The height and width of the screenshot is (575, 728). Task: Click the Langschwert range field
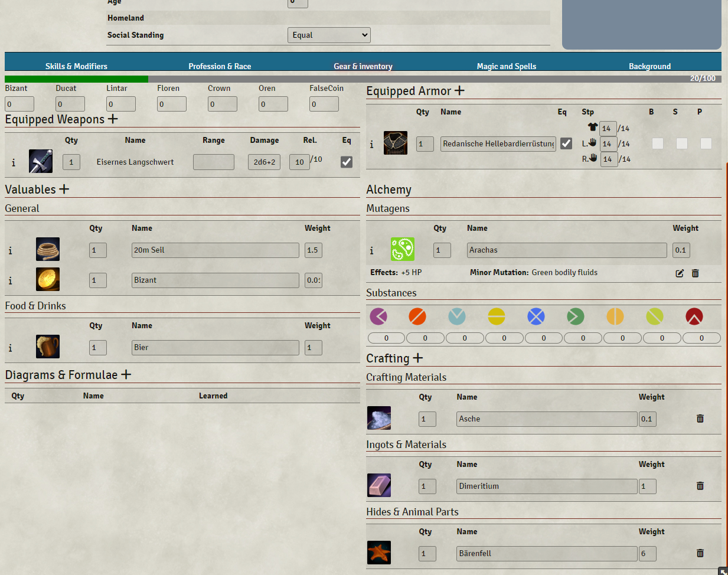coord(214,162)
